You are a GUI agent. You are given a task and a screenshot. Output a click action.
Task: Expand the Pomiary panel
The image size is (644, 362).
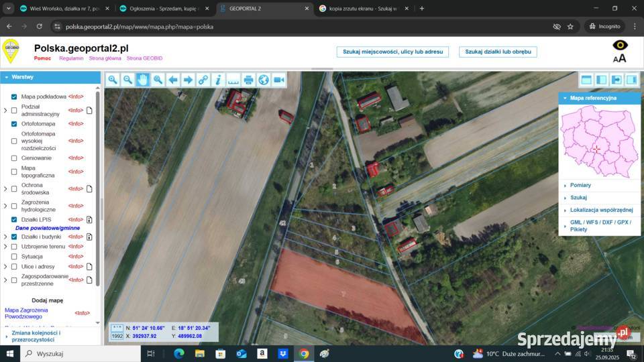(x=580, y=185)
